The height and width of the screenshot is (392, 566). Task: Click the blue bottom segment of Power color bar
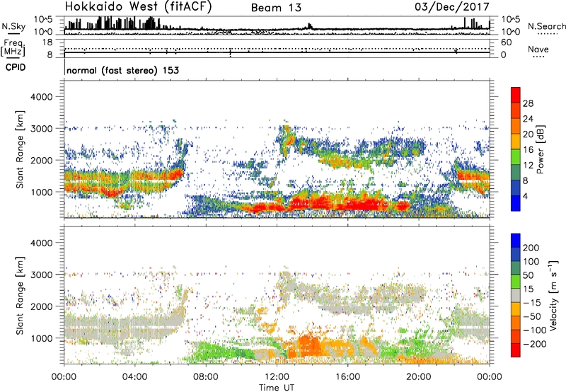pos(516,203)
